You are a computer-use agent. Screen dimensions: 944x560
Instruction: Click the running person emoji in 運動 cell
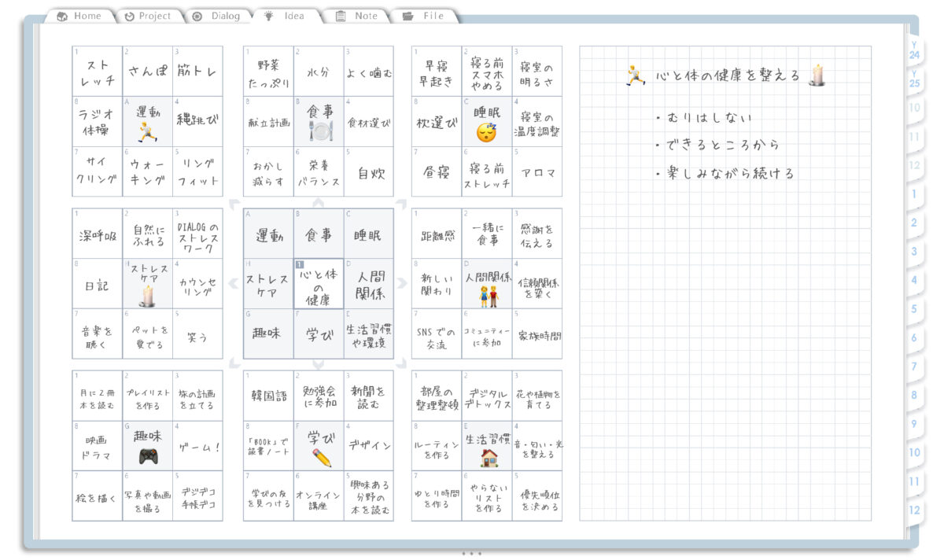(147, 131)
